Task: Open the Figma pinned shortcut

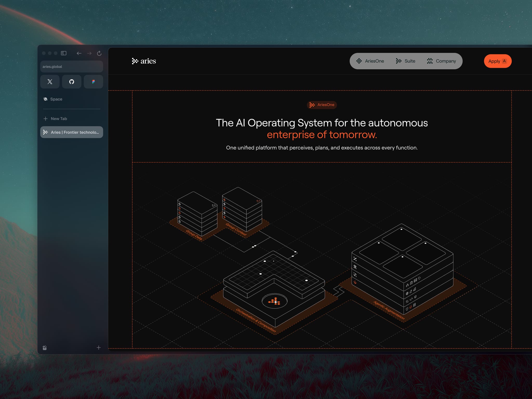Action: click(x=94, y=82)
